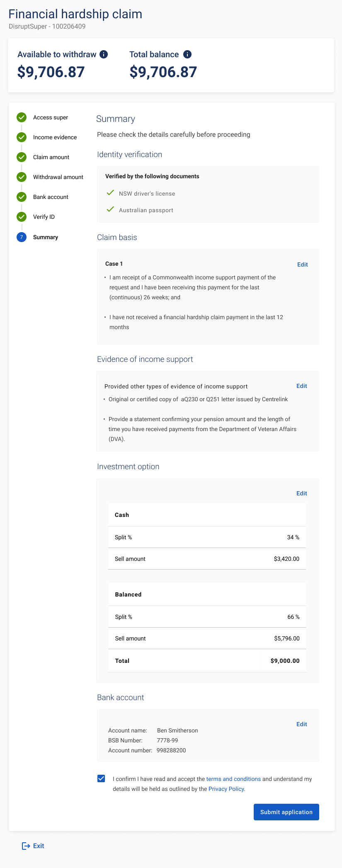The image size is (342, 868).
Task: Go to the Income evidence step
Action: (x=55, y=137)
